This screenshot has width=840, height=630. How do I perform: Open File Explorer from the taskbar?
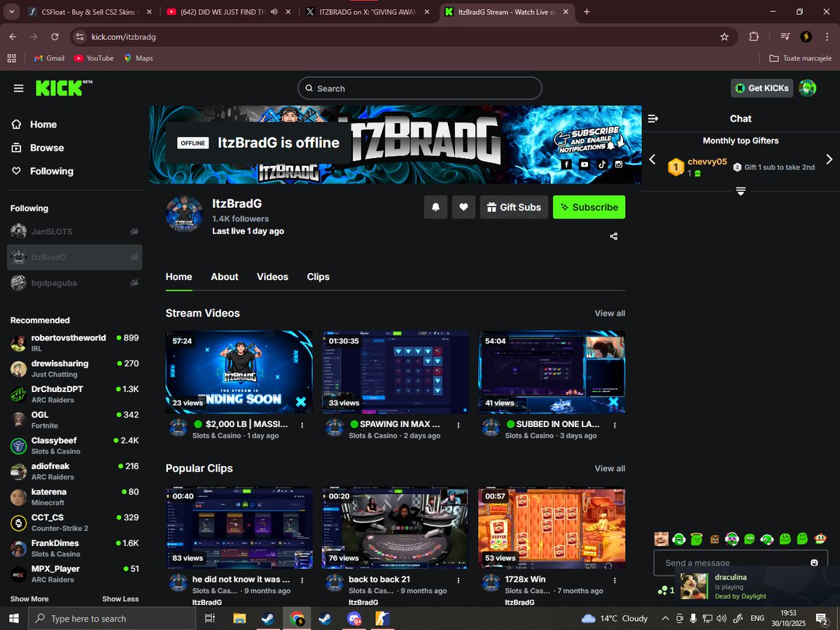coord(239,619)
